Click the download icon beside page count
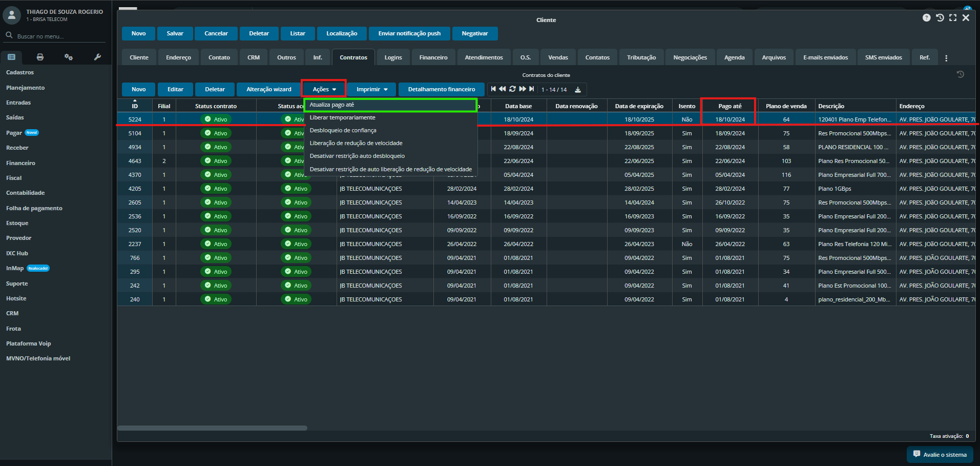Image resolution: width=980 pixels, height=466 pixels. point(578,90)
